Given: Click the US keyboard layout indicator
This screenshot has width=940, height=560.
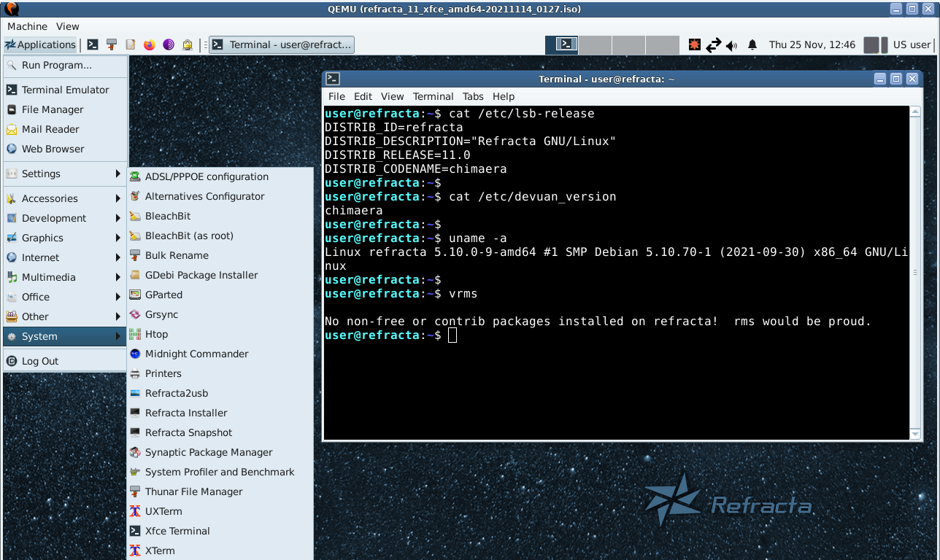Looking at the screenshot, I should (x=912, y=44).
